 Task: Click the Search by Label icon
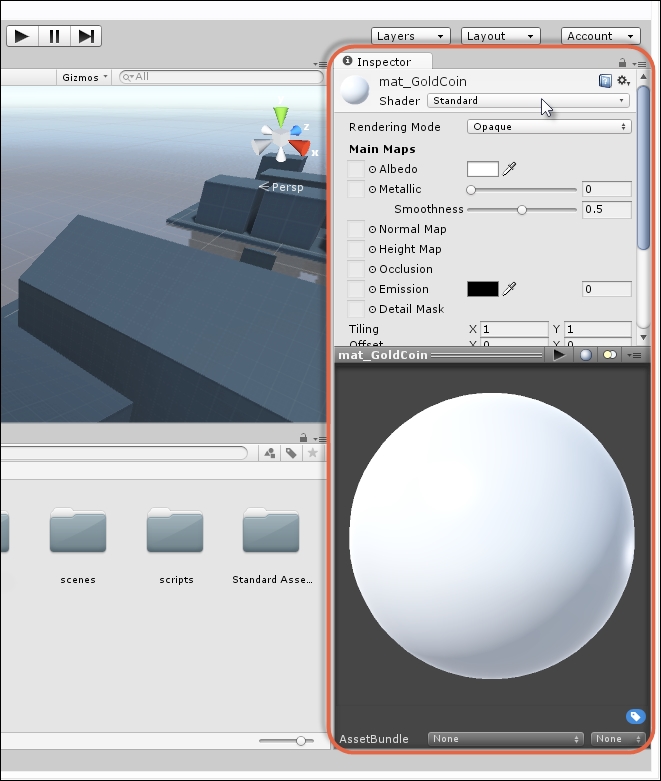291,453
